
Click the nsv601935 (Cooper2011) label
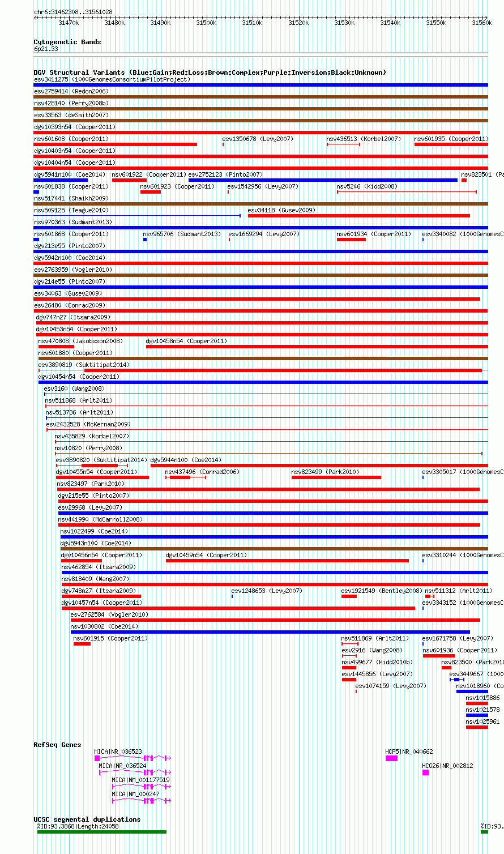(451, 139)
